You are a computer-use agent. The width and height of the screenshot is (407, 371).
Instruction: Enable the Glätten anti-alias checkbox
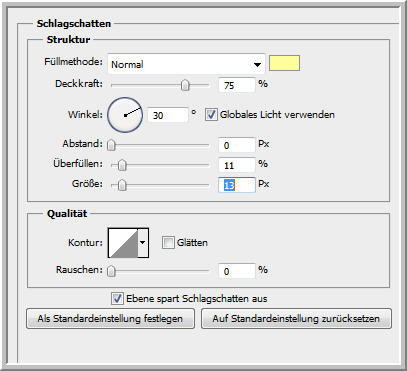click(168, 242)
